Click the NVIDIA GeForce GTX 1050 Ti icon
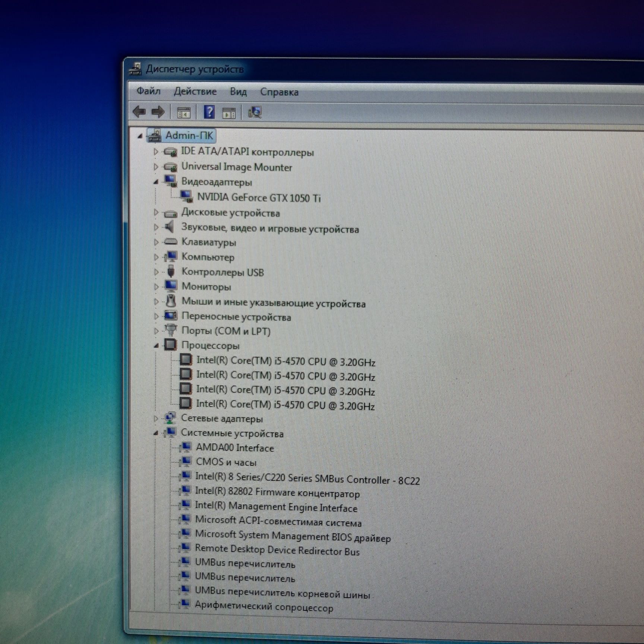 tap(186, 196)
